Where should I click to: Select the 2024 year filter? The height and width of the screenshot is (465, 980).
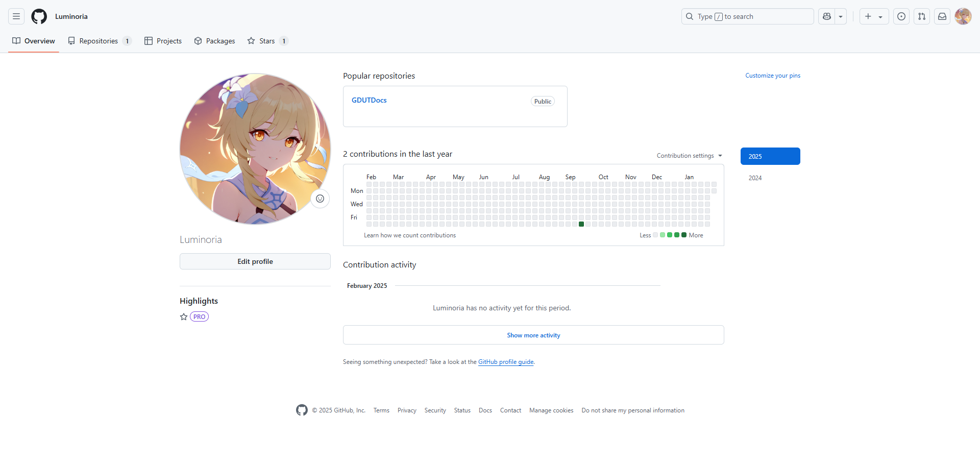tap(770, 178)
